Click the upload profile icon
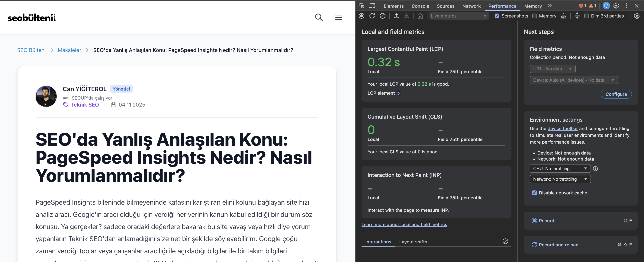644x262 pixels. click(397, 16)
